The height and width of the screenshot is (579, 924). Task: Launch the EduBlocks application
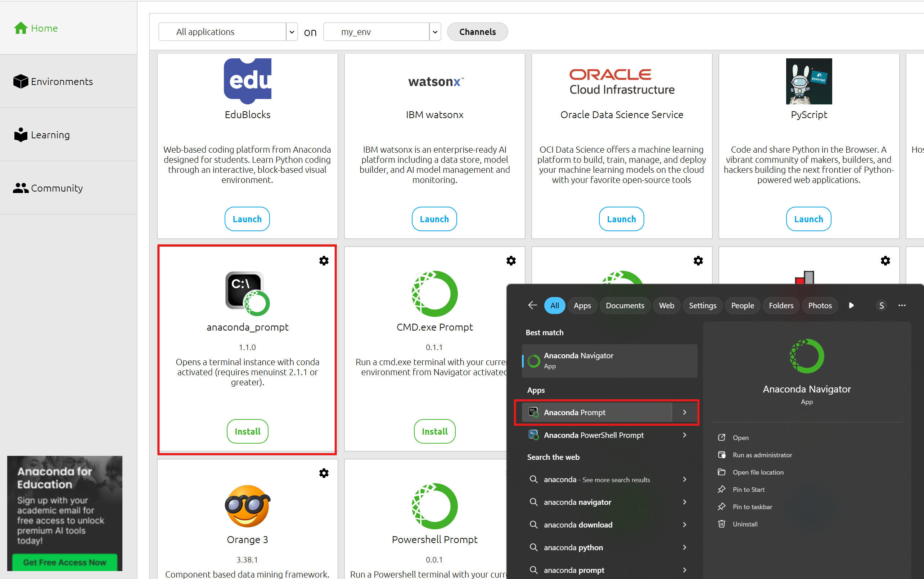point(247,219)
